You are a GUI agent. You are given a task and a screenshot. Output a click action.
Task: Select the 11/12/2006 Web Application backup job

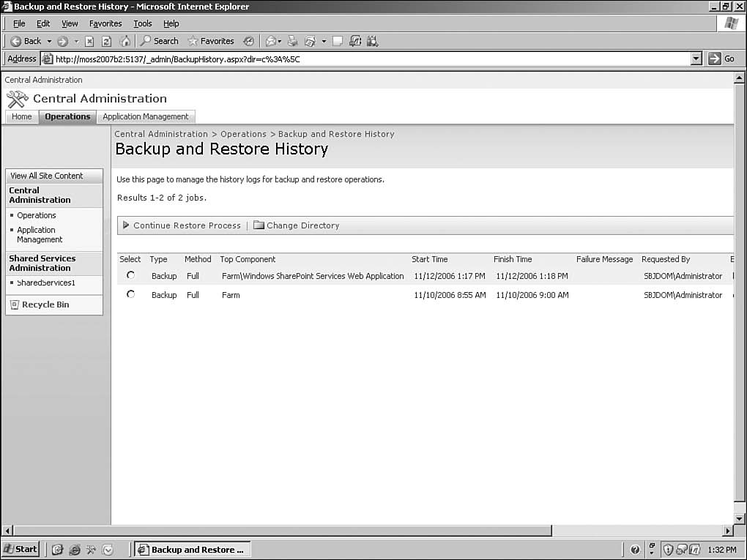coord(131,275)
